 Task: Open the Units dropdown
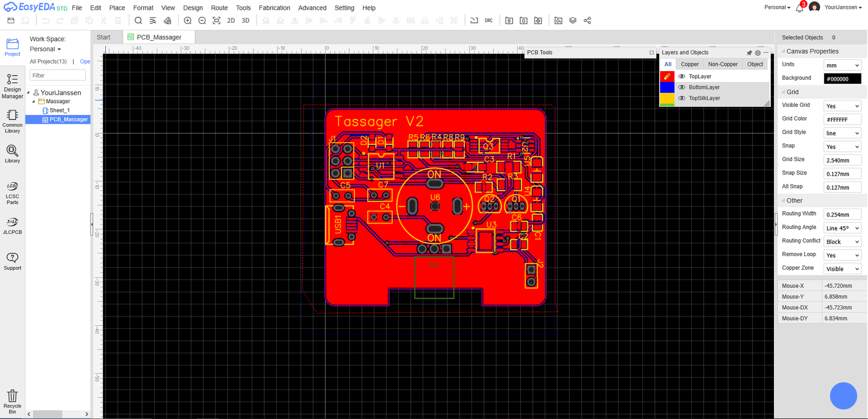tap(842, 65)
